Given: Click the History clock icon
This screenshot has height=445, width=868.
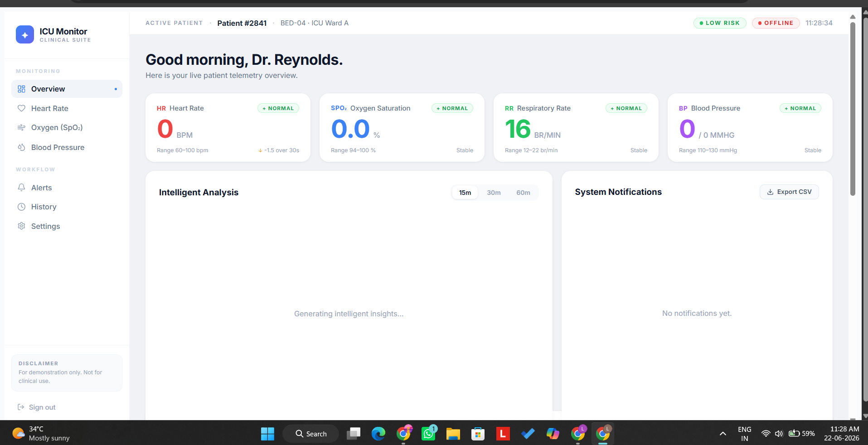Looking at the screenshot, I should pos(21,207).
